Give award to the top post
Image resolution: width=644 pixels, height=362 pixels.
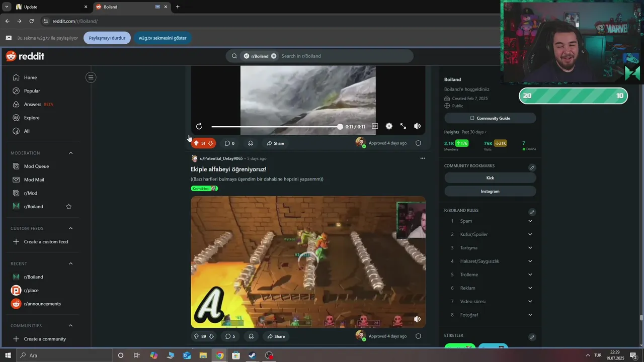pyautogui.click(x=251, y=143)
